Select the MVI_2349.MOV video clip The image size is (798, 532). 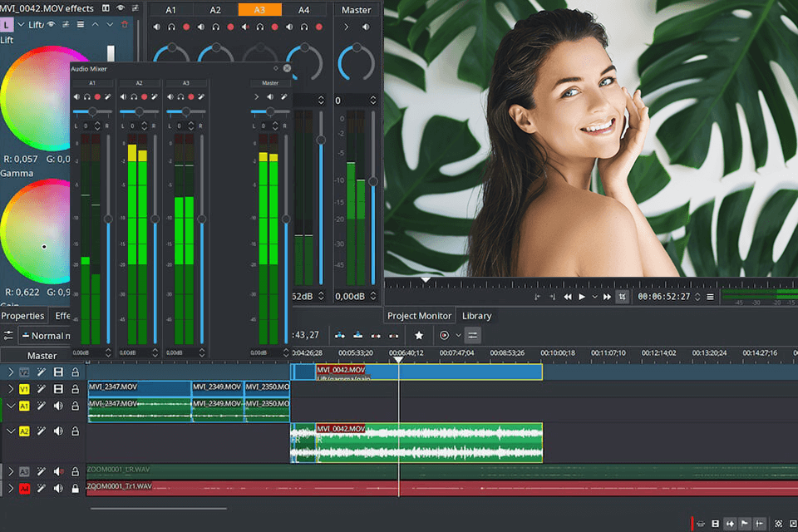click(x=217, y=389)
